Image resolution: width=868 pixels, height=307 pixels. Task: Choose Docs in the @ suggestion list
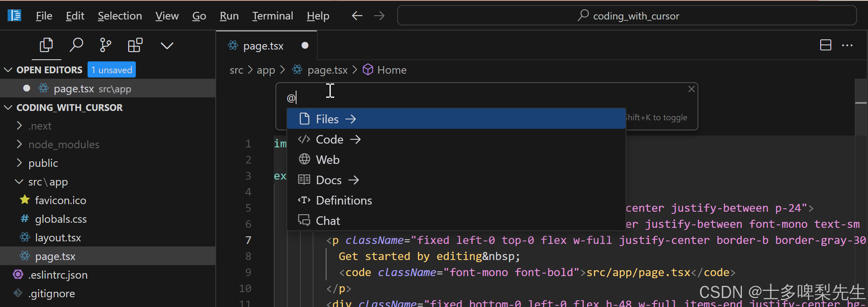[456, 180]
